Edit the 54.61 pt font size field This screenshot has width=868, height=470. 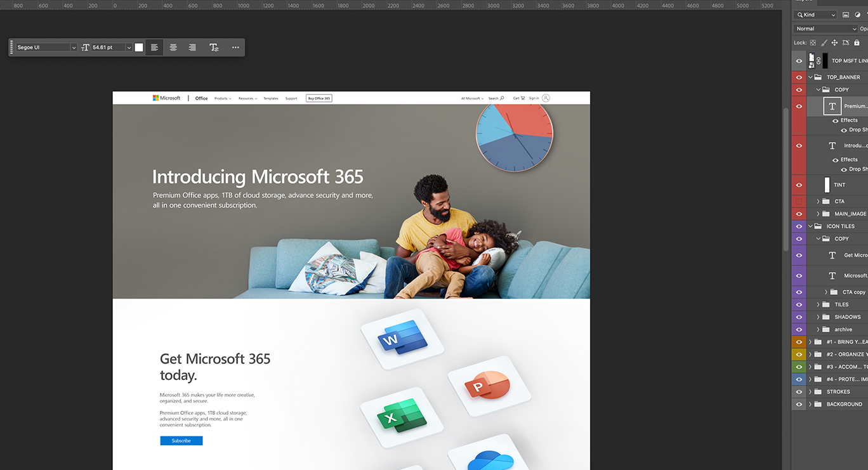coord(108,48)
